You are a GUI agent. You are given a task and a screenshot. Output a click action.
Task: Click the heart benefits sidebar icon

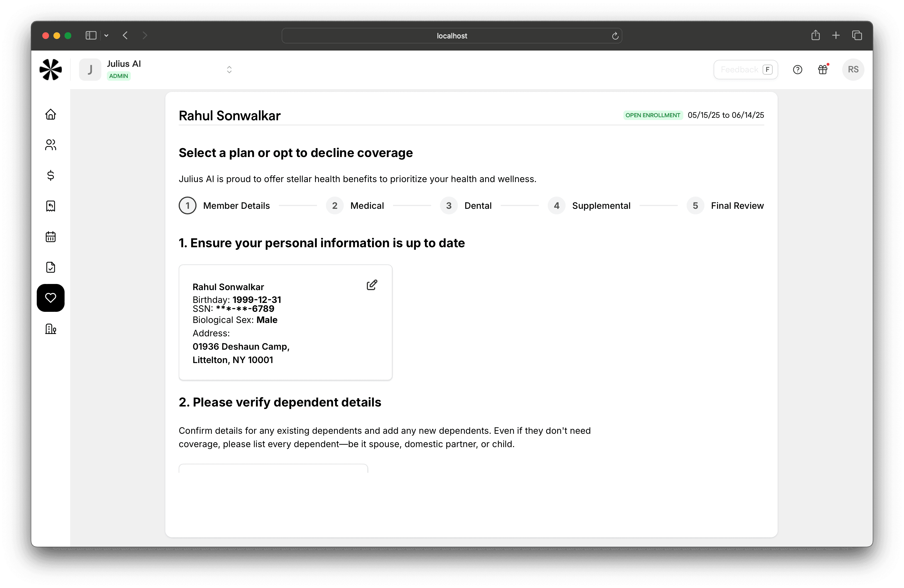(x=51, y=298)
